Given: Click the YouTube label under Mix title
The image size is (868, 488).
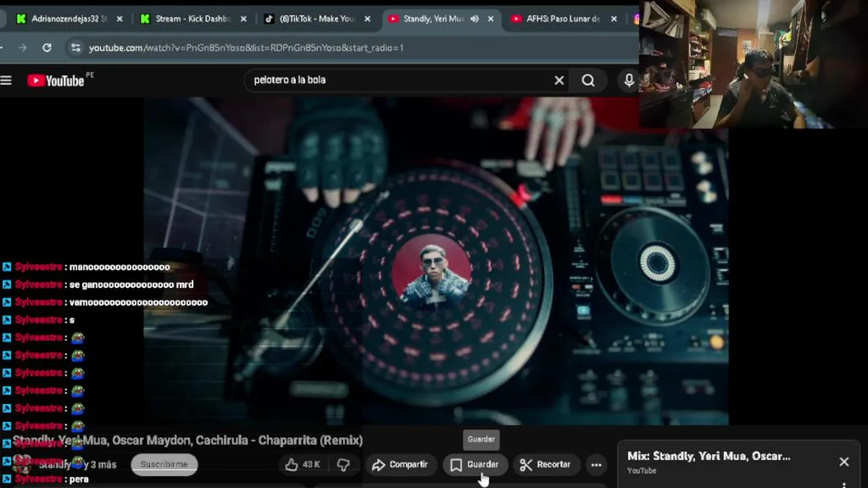Looking at the screenshot, I should [x=642, y=470].
